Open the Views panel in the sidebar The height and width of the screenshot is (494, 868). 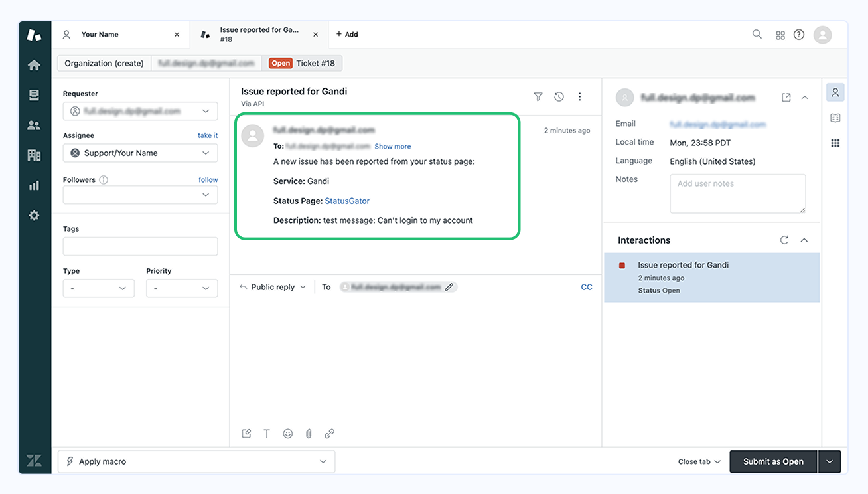click(x=34, y=94)
